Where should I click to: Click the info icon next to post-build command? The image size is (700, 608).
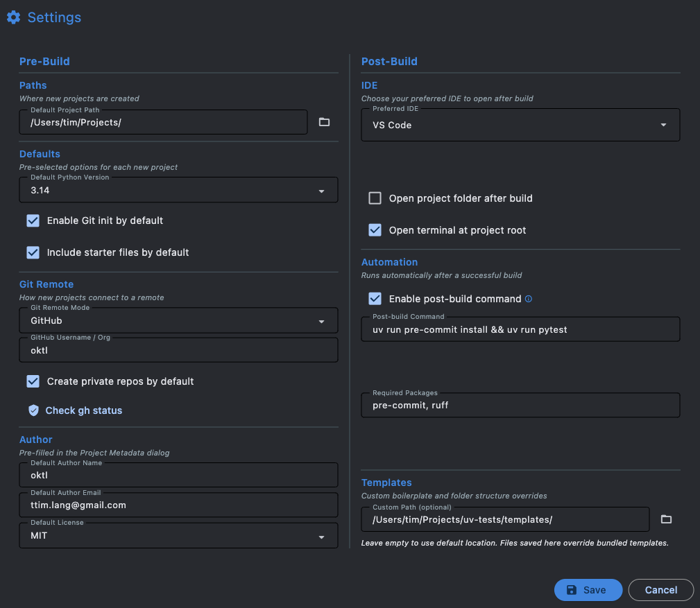(529, 299)
